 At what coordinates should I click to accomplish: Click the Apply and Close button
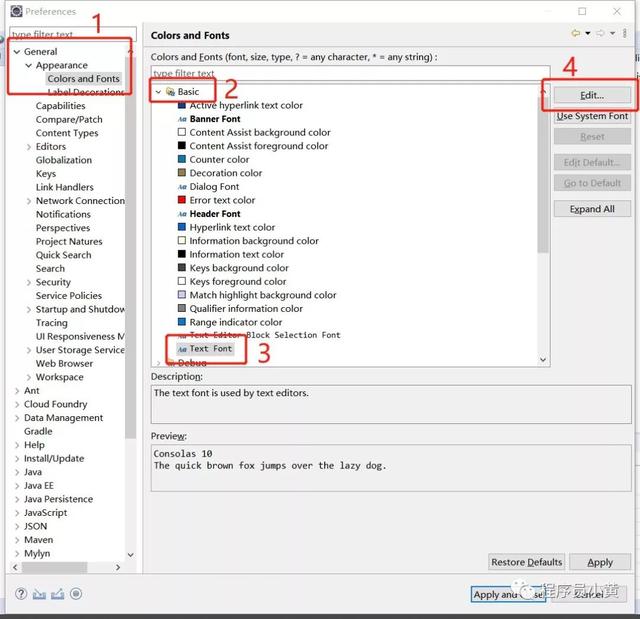(x=508, y=595)
